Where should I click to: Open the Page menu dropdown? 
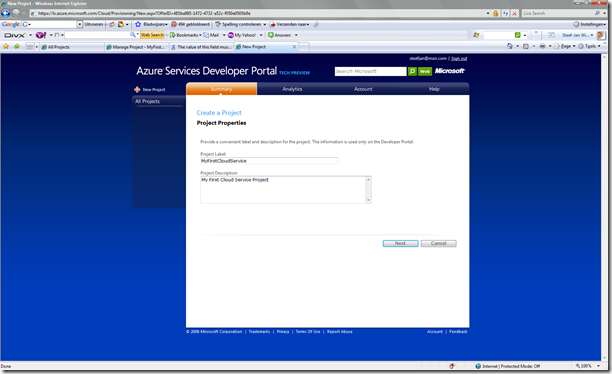[565, 46]
